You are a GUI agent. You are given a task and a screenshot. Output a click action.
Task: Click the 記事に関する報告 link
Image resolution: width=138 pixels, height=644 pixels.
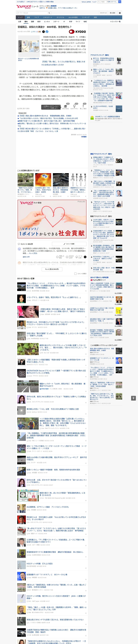point(24,109)
